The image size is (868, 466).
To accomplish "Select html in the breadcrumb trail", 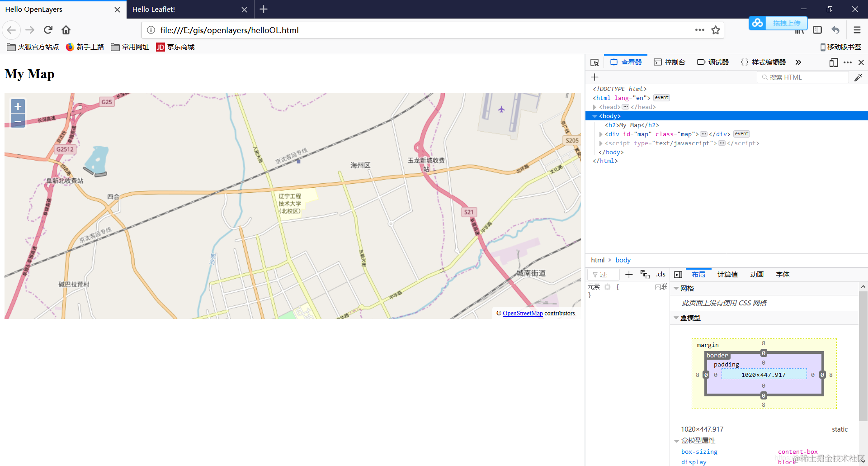I will click(598, 260).
